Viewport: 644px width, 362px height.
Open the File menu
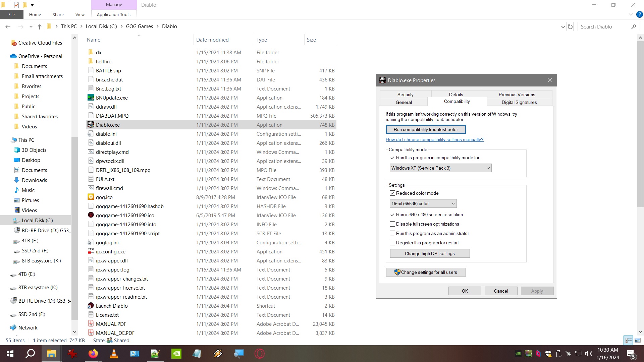12,14
